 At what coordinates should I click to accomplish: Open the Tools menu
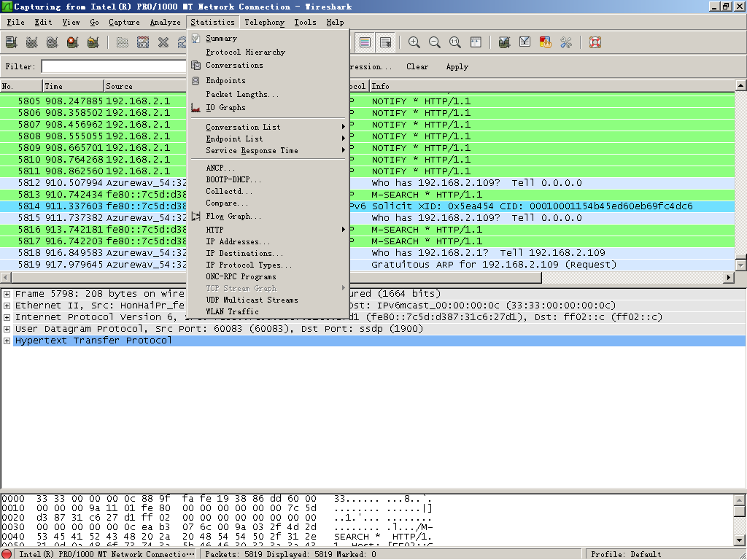tap(305, 22)
